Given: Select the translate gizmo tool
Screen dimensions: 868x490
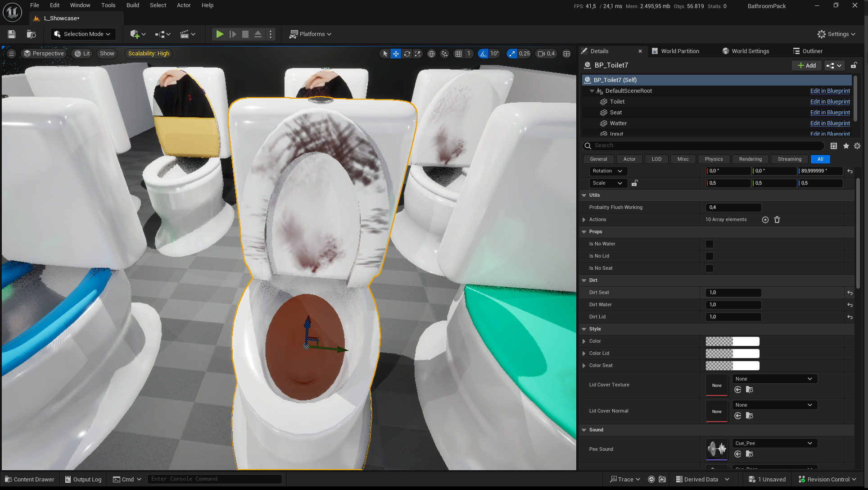Looking at the screenshot, I should click(396, 54).
